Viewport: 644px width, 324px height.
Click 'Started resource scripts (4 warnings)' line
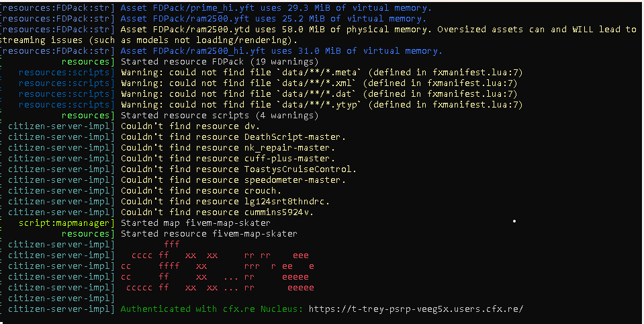click(220, 116)
